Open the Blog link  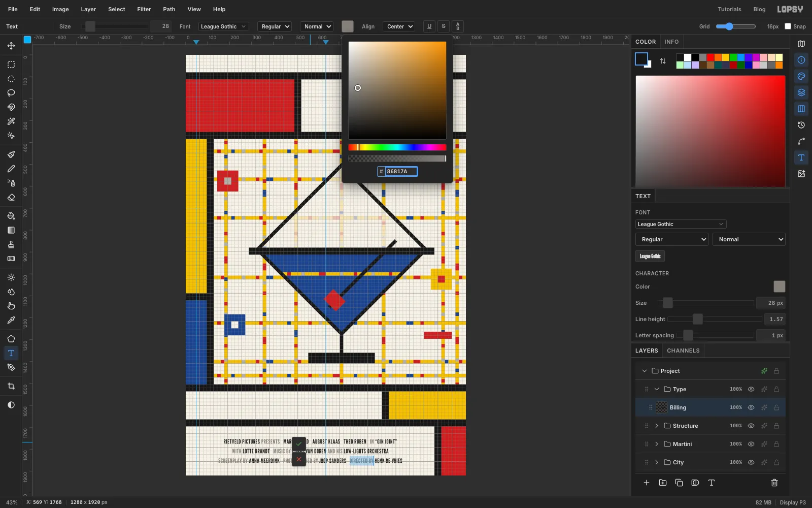pos(759,9)
